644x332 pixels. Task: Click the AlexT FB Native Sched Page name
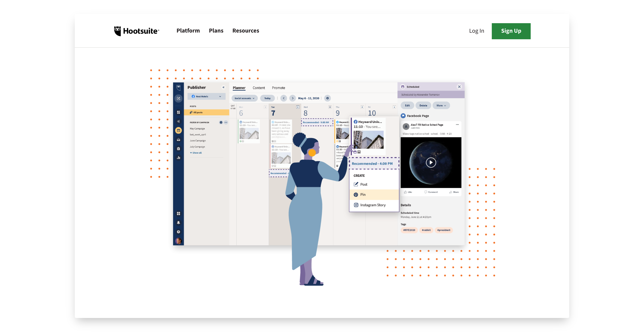[427, 124]
